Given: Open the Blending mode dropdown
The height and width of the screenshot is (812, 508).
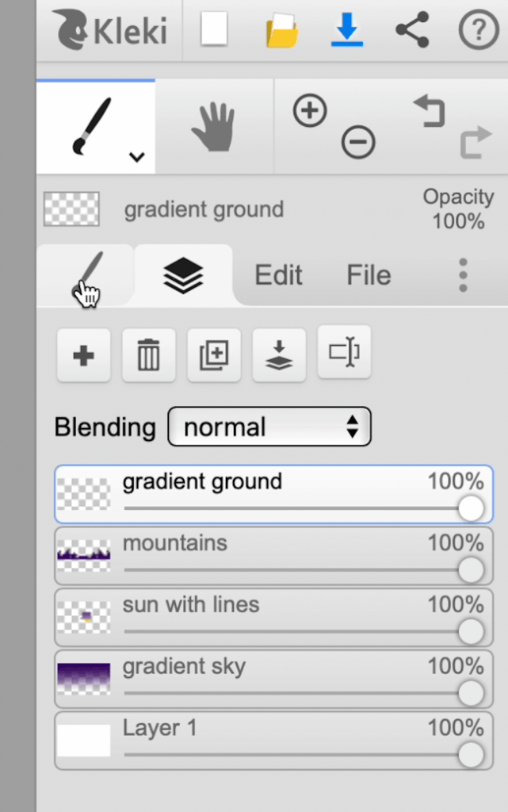Looking at the screenshot, I should tap(269, 427).
